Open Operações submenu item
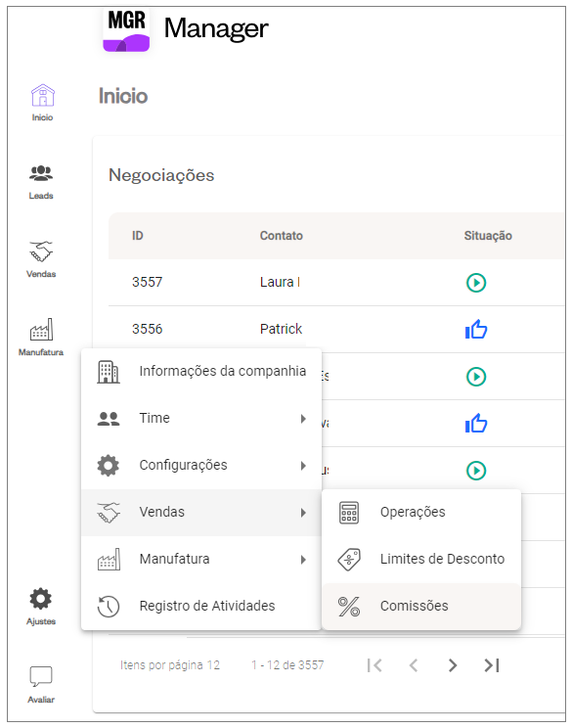Screen dimensions: 572x728 pos(421,512)
